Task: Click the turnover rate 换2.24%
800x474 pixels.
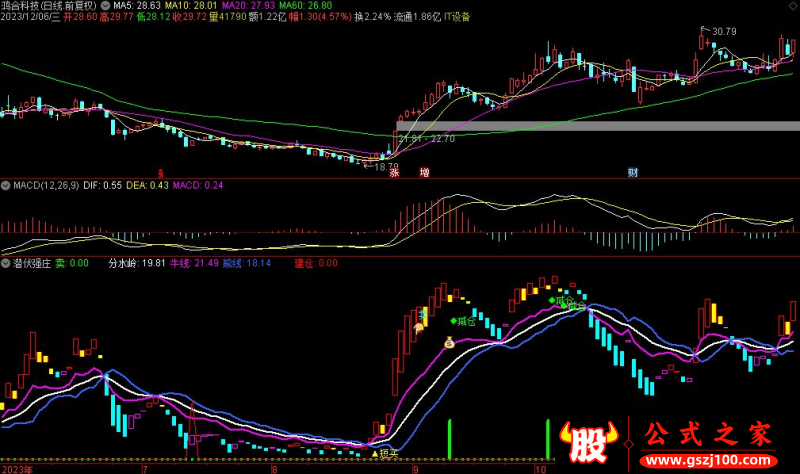Action: [372, 17]
